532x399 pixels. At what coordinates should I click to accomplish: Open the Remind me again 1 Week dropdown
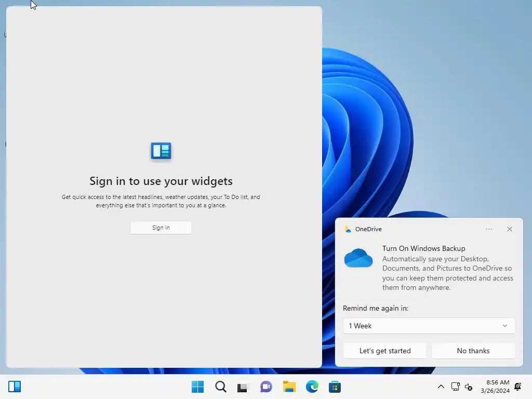click(429, 326)
